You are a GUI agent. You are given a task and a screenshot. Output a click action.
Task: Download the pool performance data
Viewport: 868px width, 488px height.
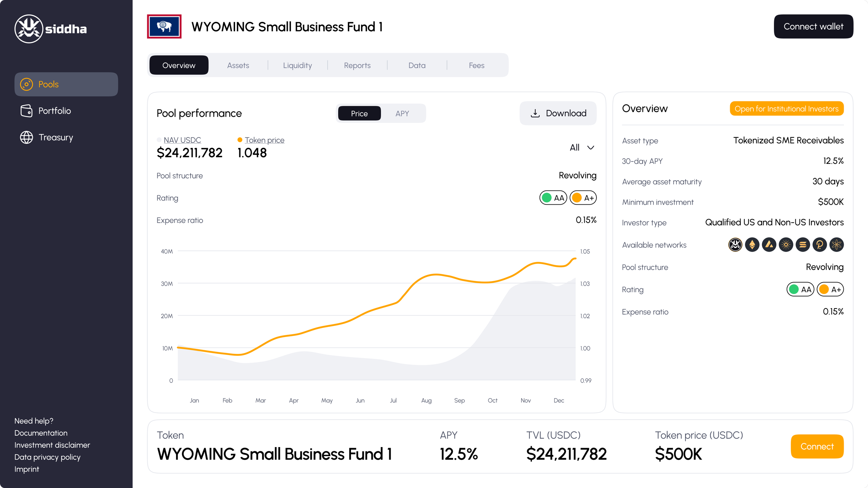(558, 113)
